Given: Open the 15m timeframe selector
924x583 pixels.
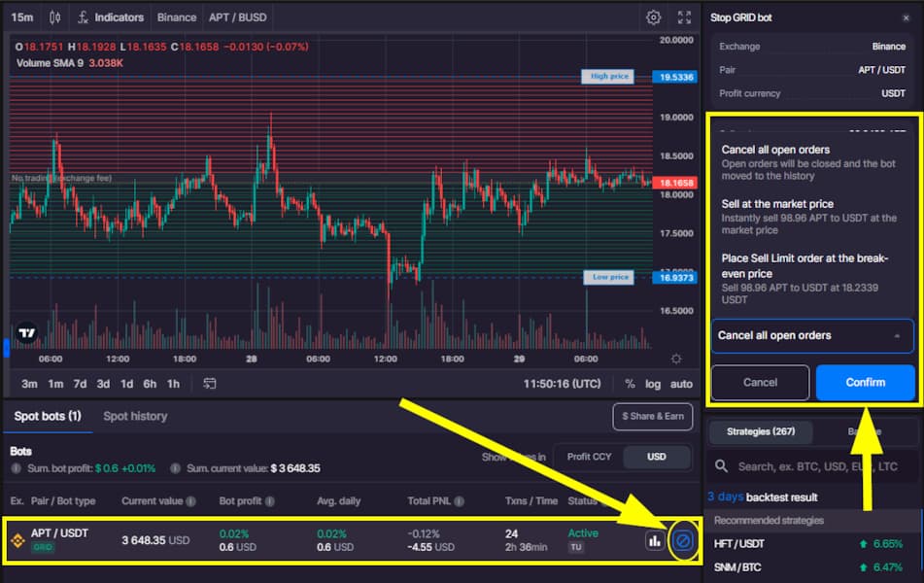Looking at the screenshot, I should click(19, 17).
